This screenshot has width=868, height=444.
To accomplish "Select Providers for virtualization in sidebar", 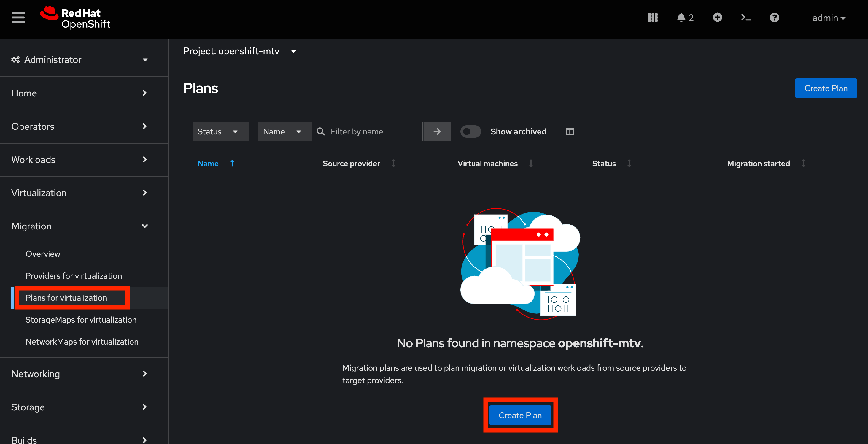I will coord(74,275).
